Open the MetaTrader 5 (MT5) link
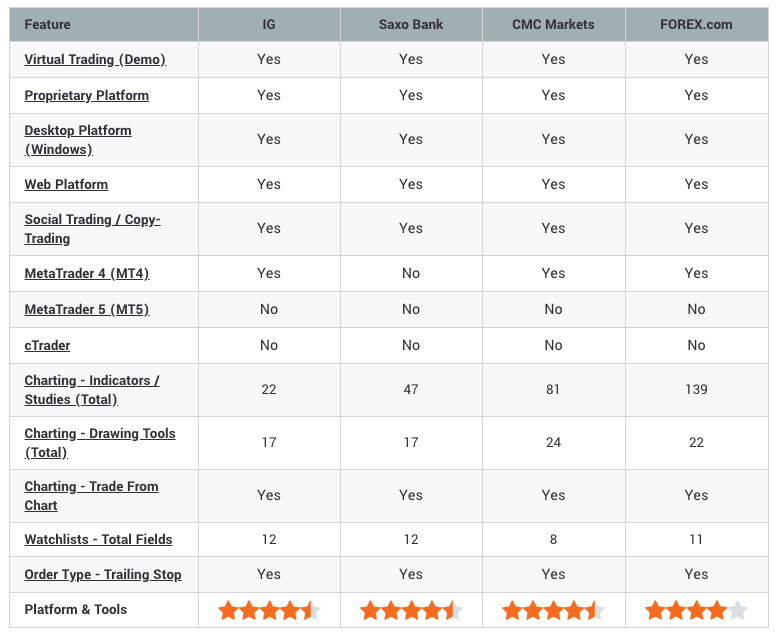Screen dimensions: 778x636 [87, 310]
